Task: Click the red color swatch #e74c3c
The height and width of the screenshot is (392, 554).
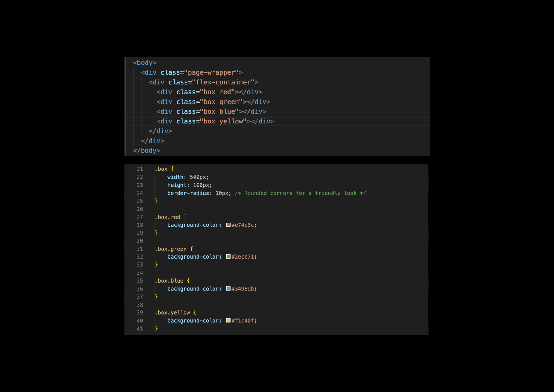Action: pos(228,225)
